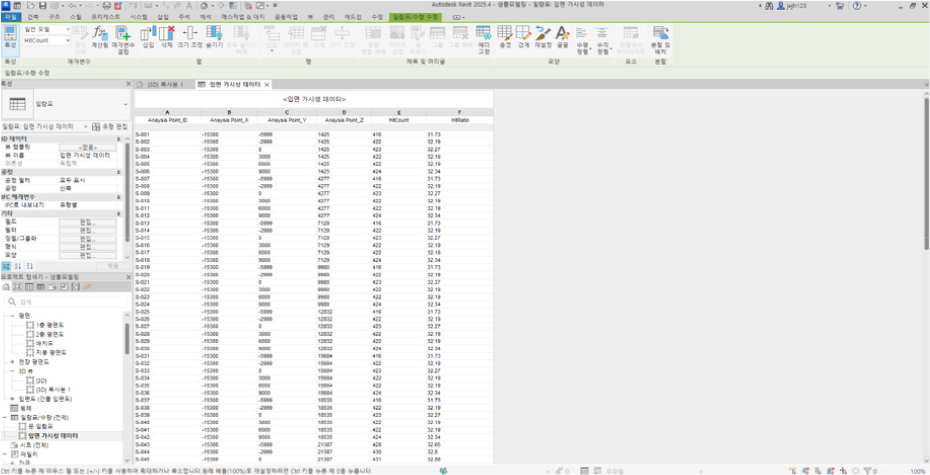Select 문 일람표 in project browser
The width and height of the screenshot is (930, 475).
[41, 426]
